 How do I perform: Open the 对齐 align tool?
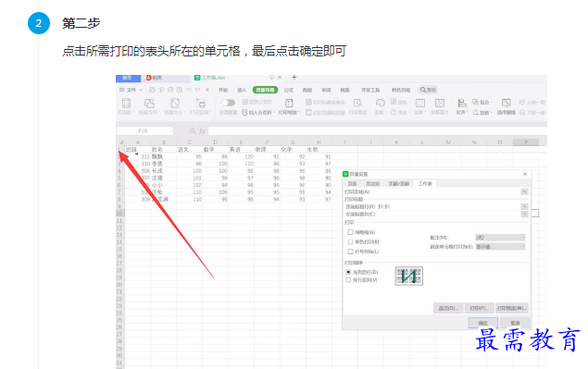pos(462,106)
